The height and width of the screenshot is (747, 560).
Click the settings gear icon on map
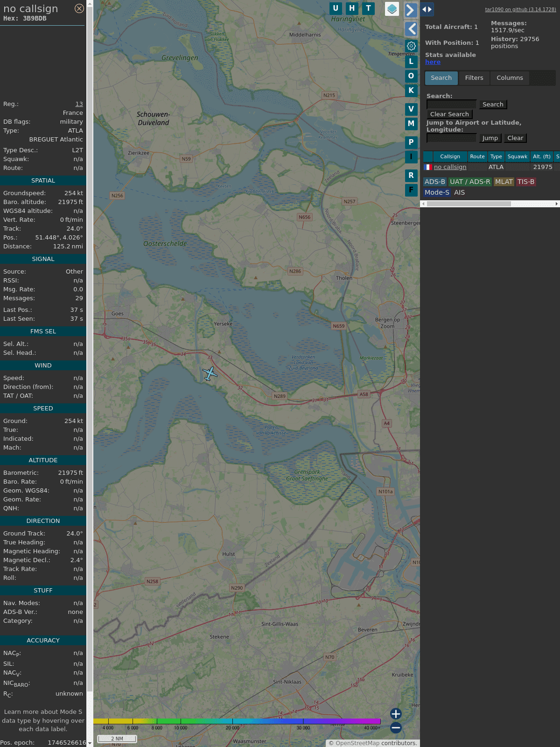tap(411, 46)
